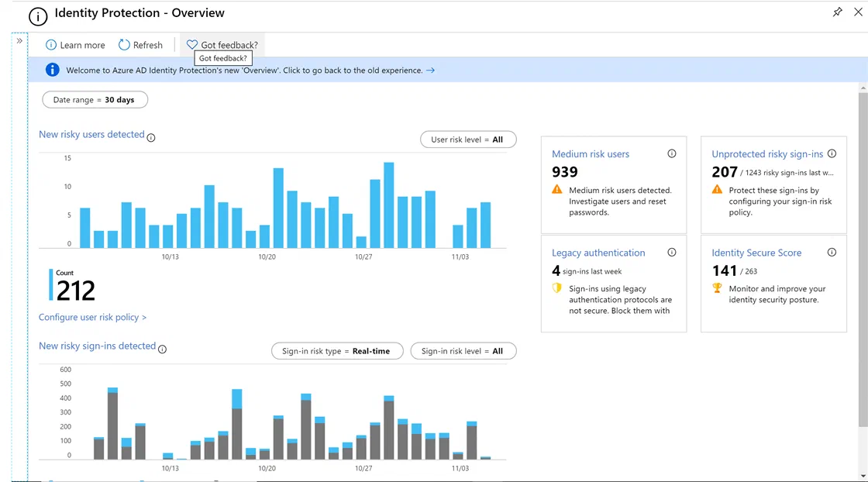This screenshot has height=482, width=868.
Task: Click trophy icon on Identity Secure Score tile
Action: (x=717, y=287)
